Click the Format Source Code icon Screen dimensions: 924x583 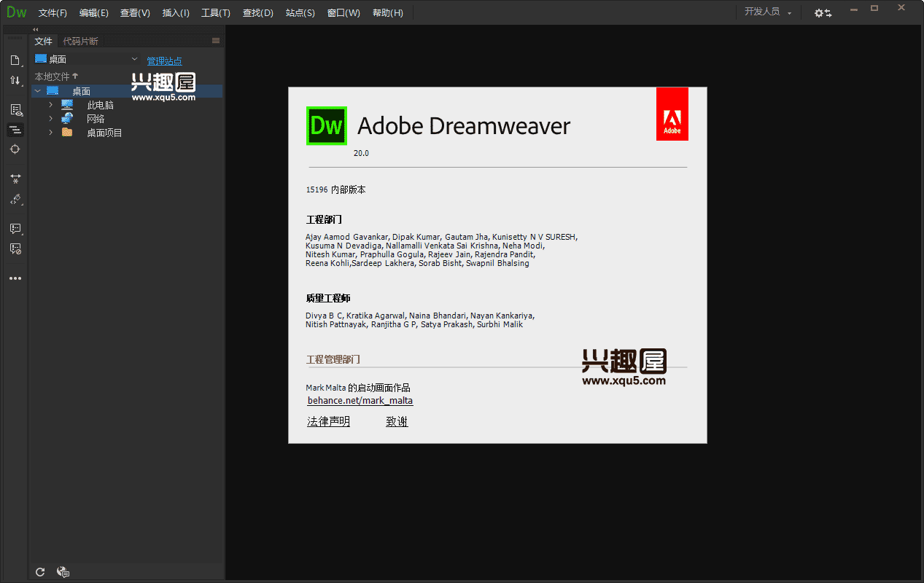pos(15,199)
